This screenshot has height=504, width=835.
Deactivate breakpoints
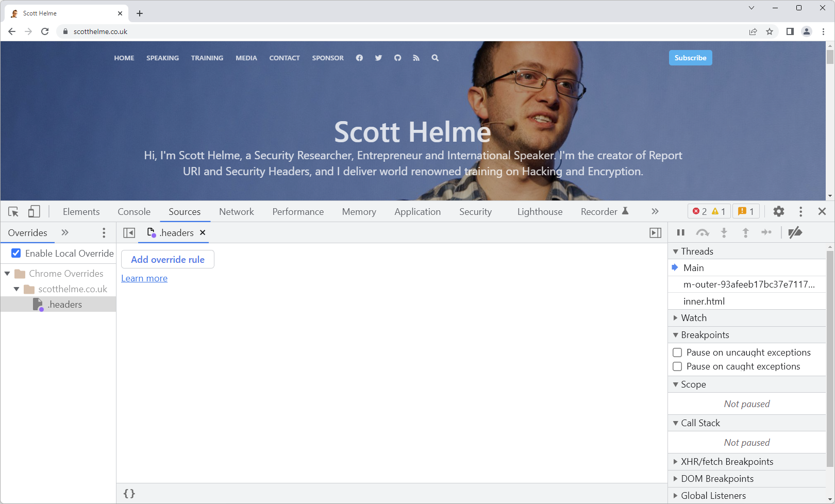click(795, 232)
